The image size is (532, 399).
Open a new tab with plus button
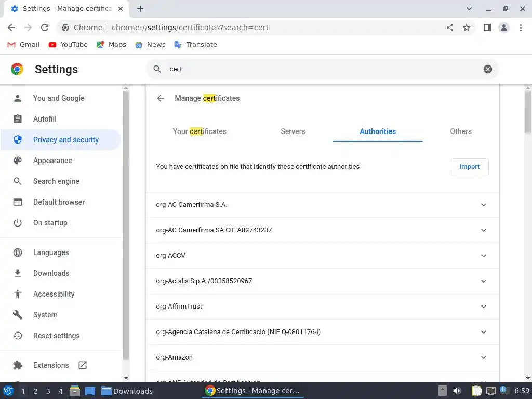[140, 9]
